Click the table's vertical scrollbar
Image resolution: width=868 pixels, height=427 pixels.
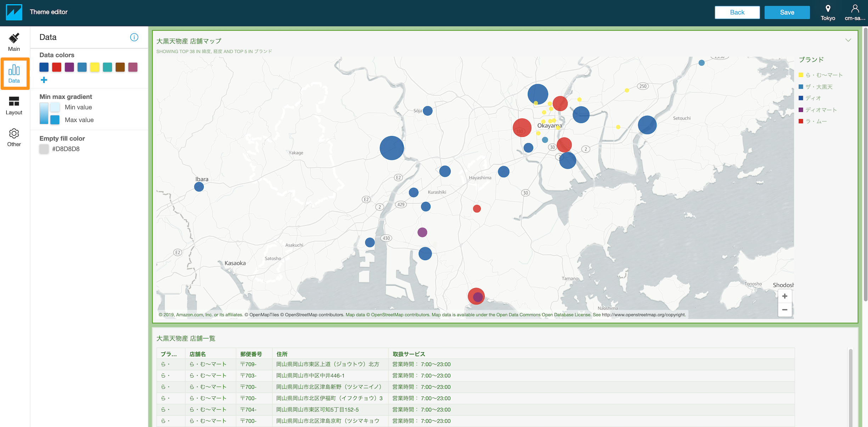[850, 388]
